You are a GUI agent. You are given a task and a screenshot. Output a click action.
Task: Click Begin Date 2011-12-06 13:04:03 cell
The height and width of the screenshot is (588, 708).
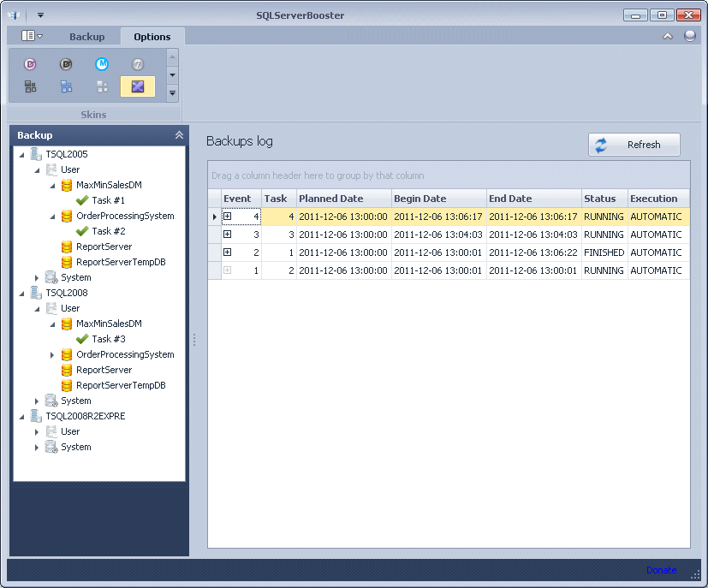[439, 235]
